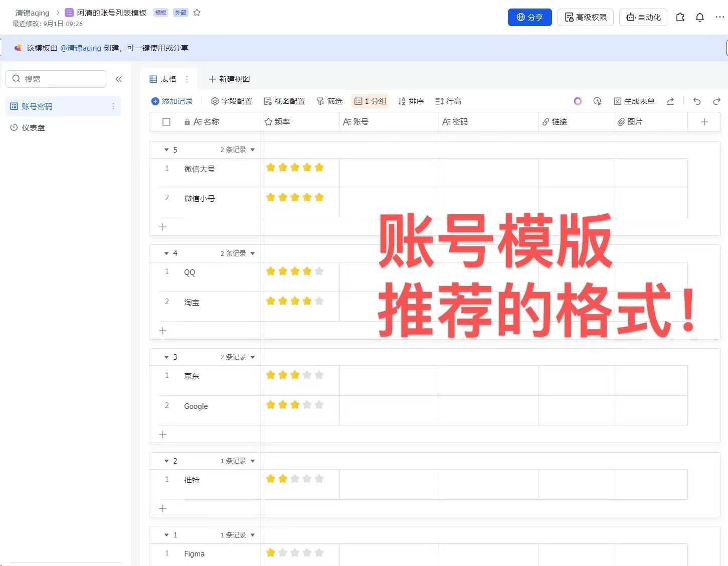Toggle the 1 分组 grouping option
This screenshot has width=728, height=566.
371,101
